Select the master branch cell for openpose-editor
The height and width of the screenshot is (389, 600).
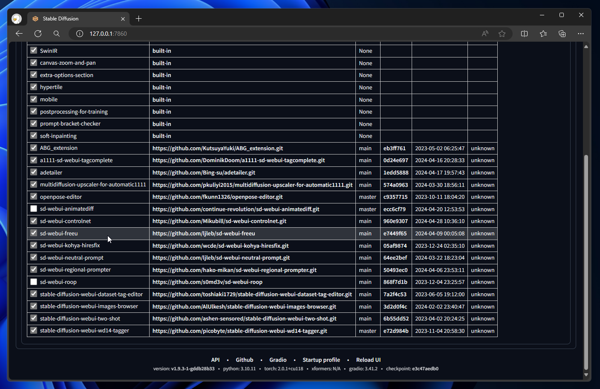(367, 197)
